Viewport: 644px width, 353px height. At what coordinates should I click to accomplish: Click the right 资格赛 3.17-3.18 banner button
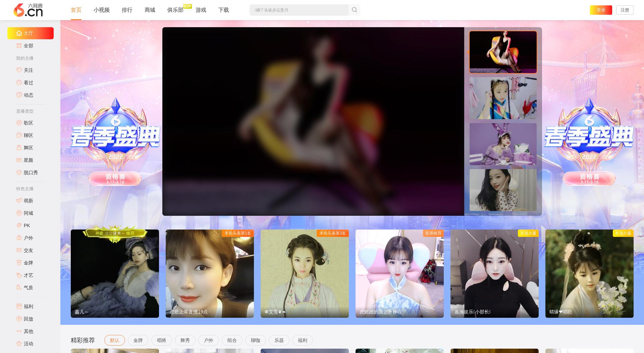(x=589, y=179)
